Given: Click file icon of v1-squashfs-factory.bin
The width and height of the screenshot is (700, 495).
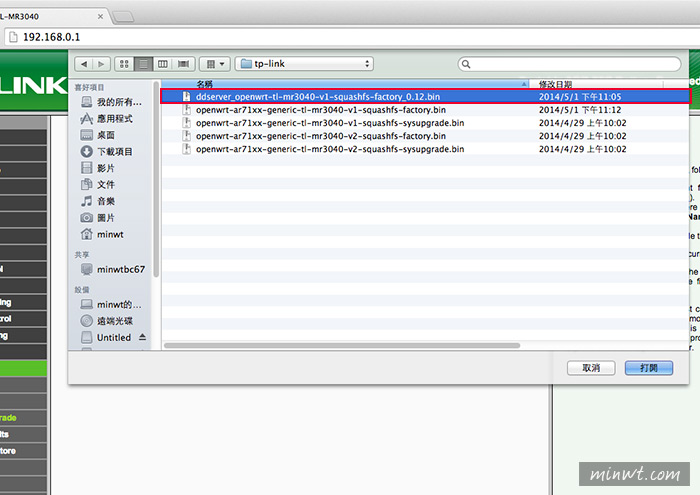Looking at the screenshot, I should [x=187, y=110].
